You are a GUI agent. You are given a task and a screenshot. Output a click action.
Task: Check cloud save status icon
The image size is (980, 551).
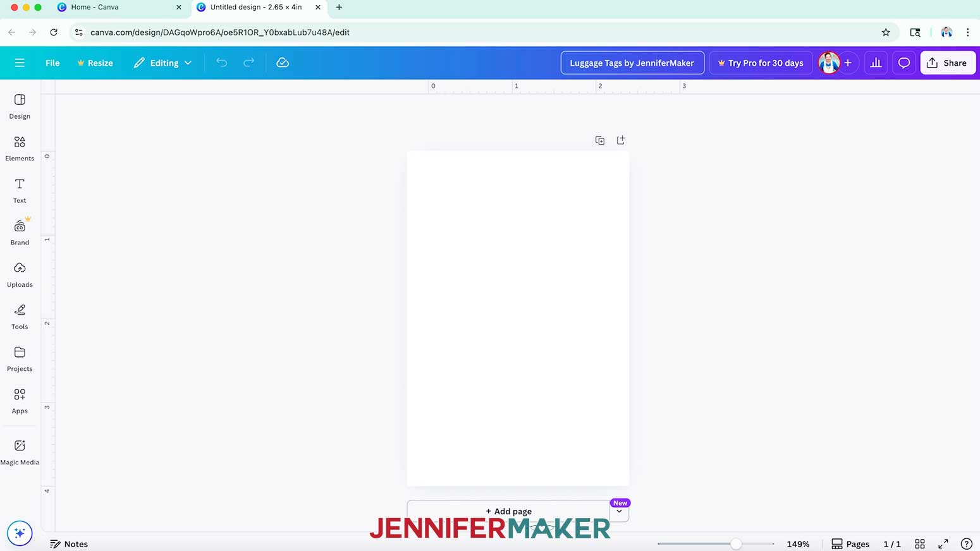coord(283,63)
